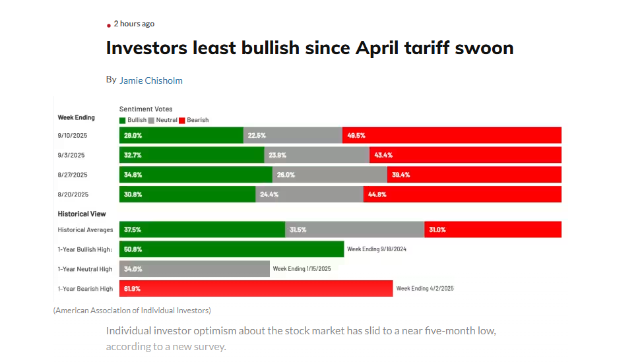Click the 43.4% bearish bar segment
This screenshot has width=644, height=362.
(465, 155)
